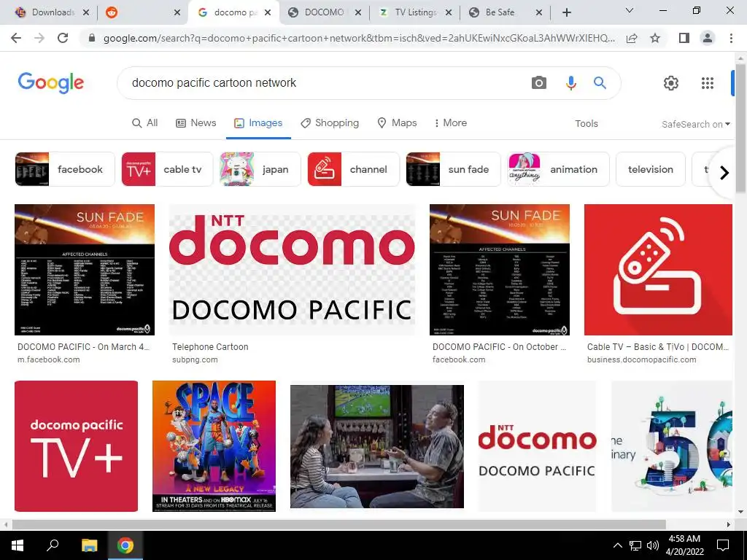Show hidden system tray icons
This screenshot has width=747, height=560.
[617, 545]
